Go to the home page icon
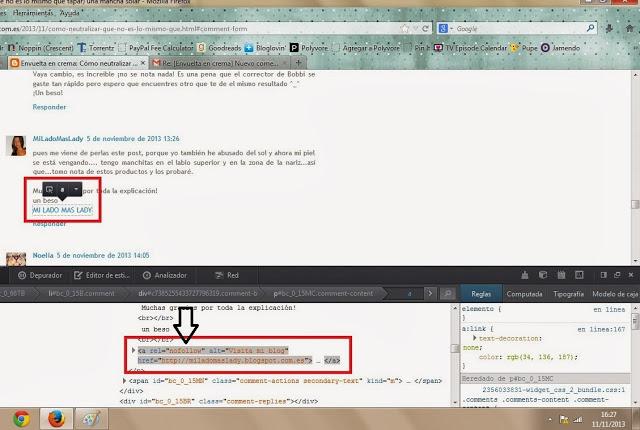Screen dimensions: 640x430 pos(629,29)
